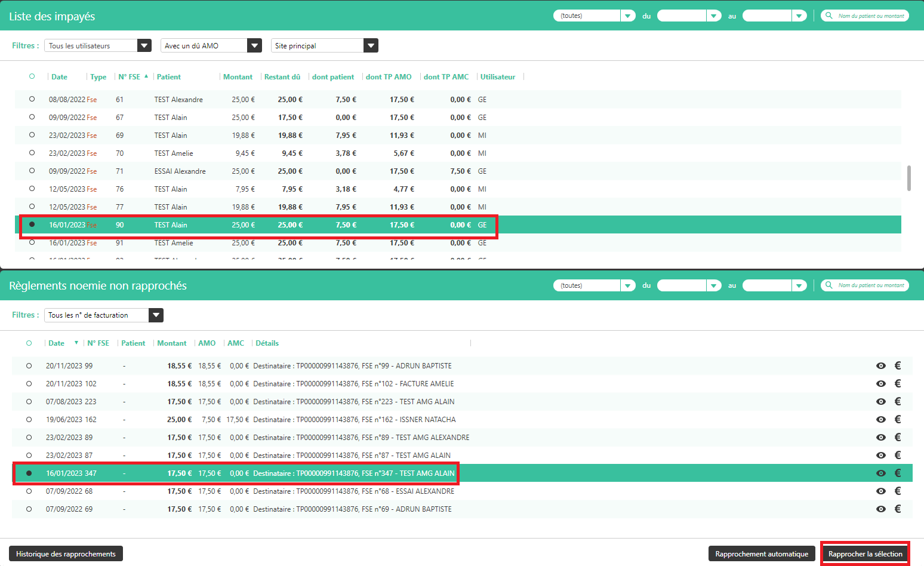Sort payments by 'Montant' column header

pos(172,343)
